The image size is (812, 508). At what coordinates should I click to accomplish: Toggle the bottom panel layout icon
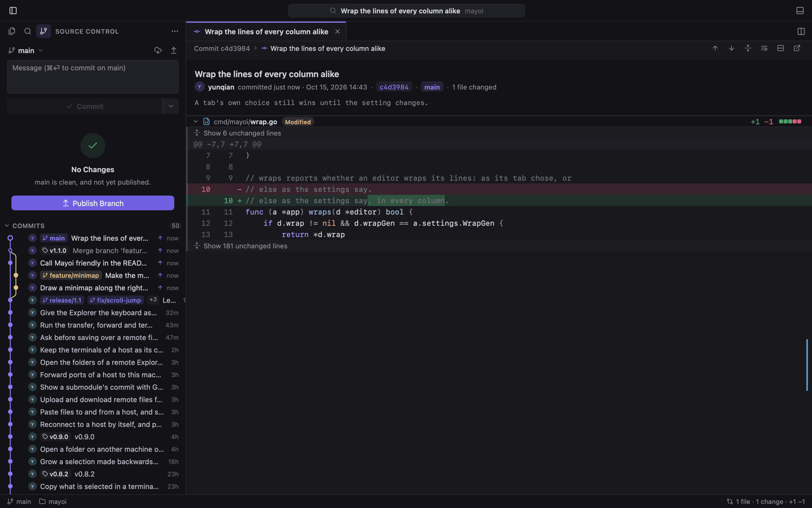pos(800,11)
